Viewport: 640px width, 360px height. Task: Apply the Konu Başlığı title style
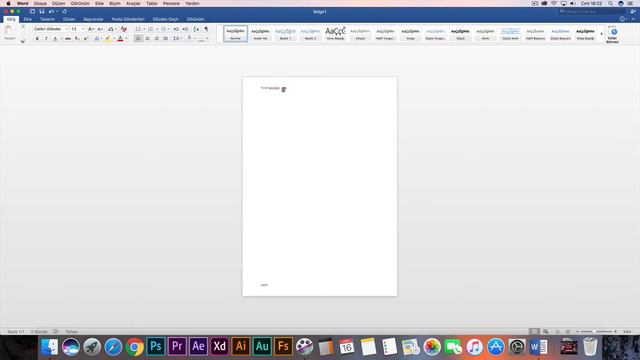[335, 33]
